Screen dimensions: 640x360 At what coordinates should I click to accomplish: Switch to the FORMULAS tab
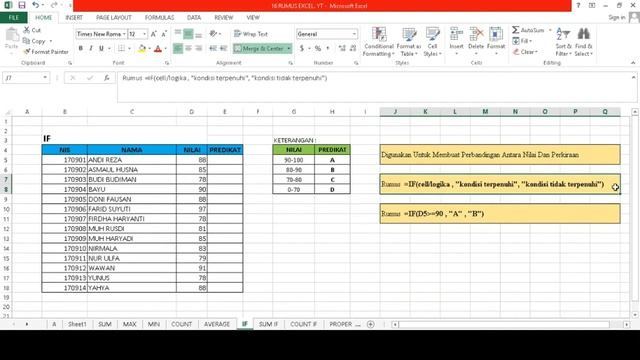click(159, 18)
